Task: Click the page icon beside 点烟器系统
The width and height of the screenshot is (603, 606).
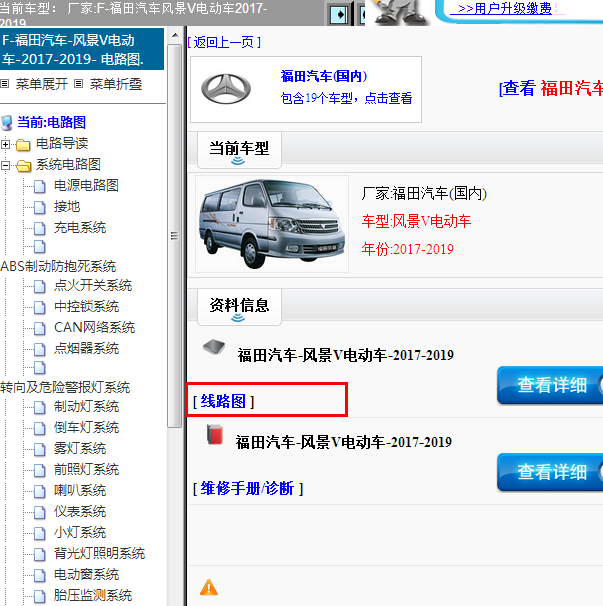Action: 39,349
